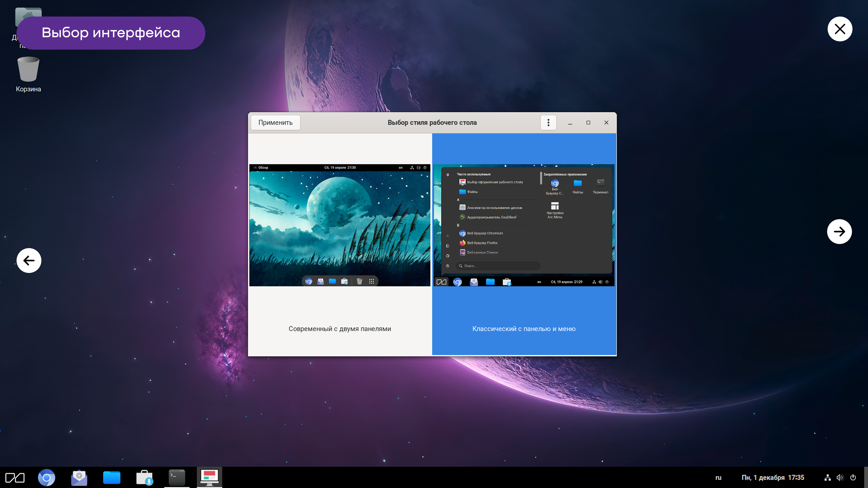This screenshot has width=868, height=488.
Task: Switch to the Terminal taskbar icon
Action: [177, 477]
